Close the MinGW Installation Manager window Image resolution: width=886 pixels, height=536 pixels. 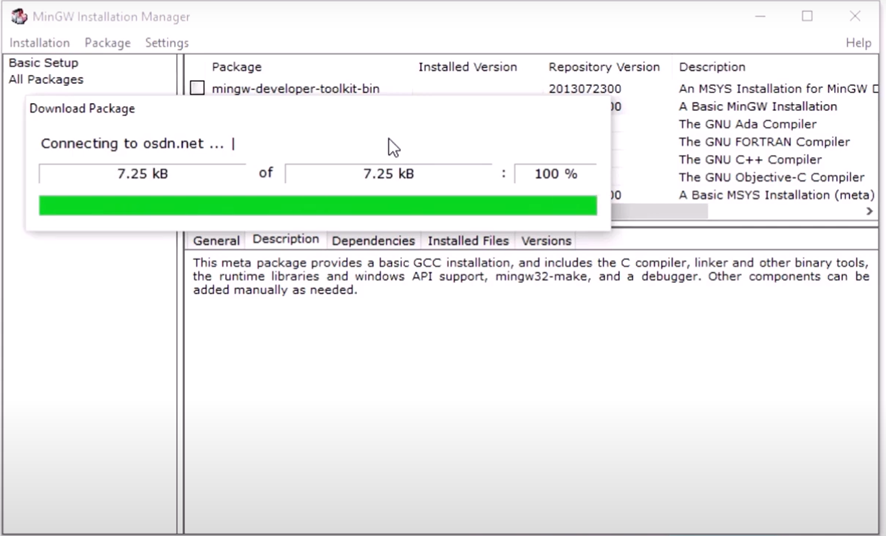855,16
